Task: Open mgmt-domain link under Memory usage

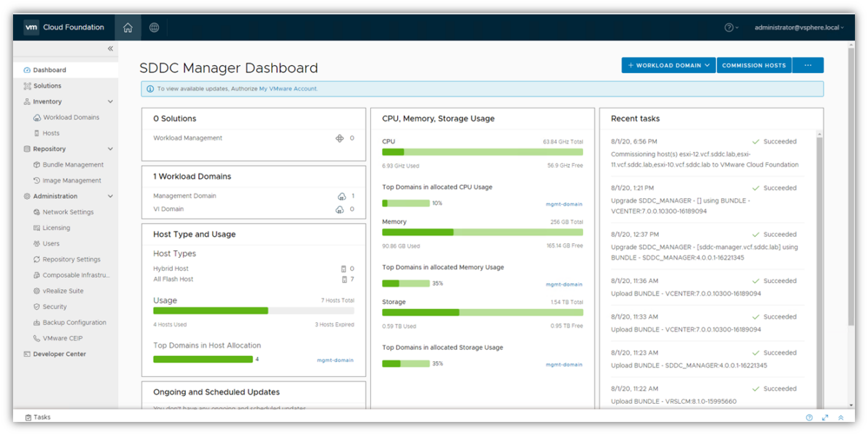Action: click(x=564, y=284)
